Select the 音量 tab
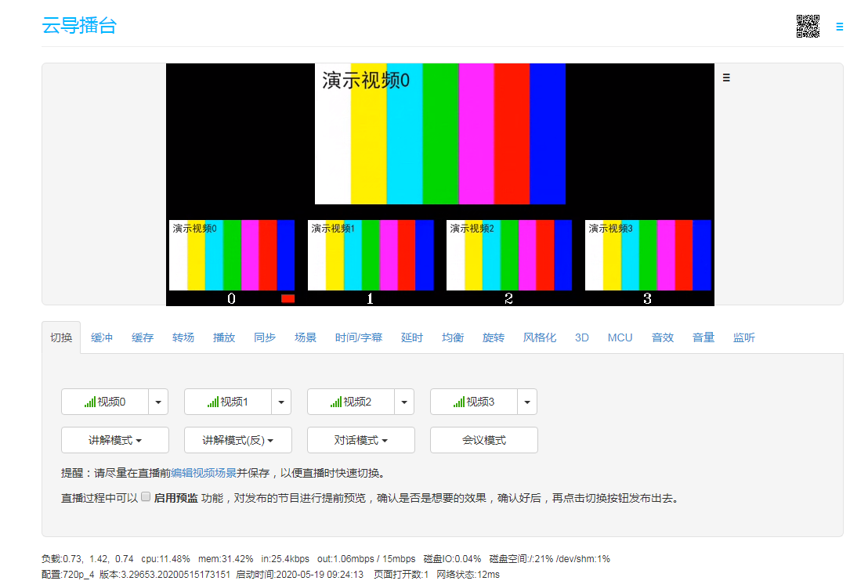The image size is (868, 588). (703, 337)
